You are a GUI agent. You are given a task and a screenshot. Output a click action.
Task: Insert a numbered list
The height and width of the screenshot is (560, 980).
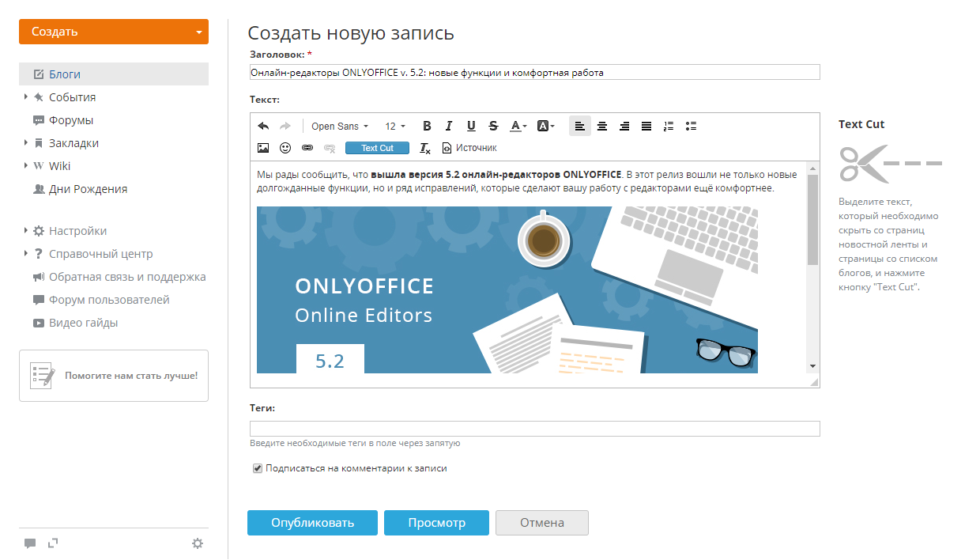click(x=669, y=126)
